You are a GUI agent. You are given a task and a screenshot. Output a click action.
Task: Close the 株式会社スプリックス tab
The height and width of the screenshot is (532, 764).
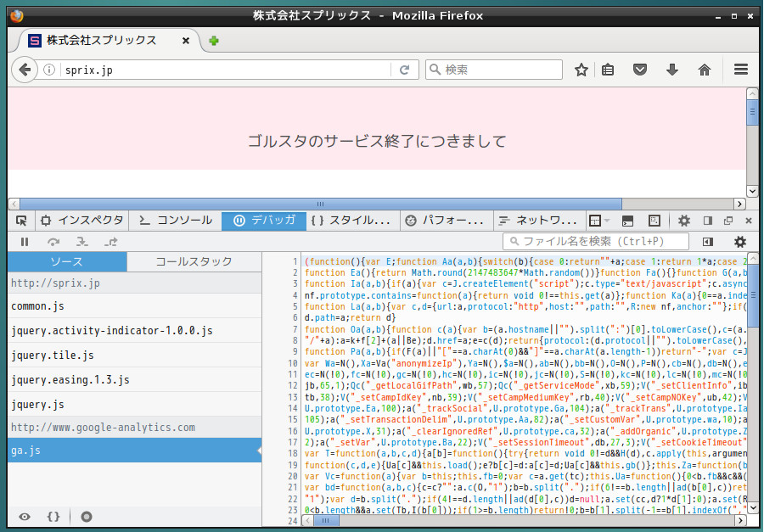click(x=186, y=41)
